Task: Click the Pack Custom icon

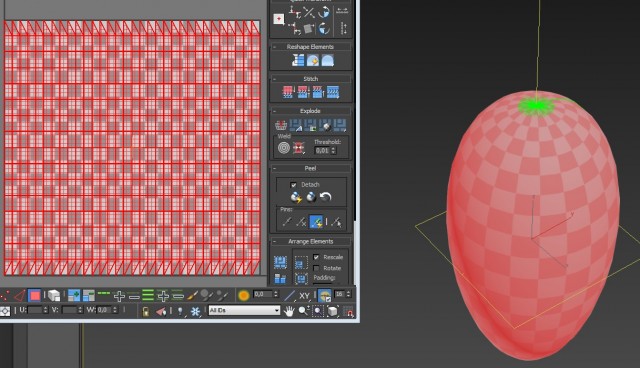Action: point(280,262)
